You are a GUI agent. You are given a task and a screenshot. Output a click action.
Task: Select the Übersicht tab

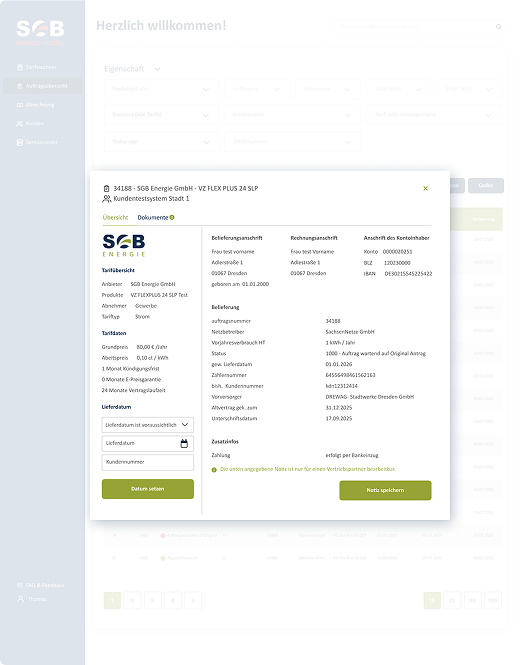click(x=115, y=218)
